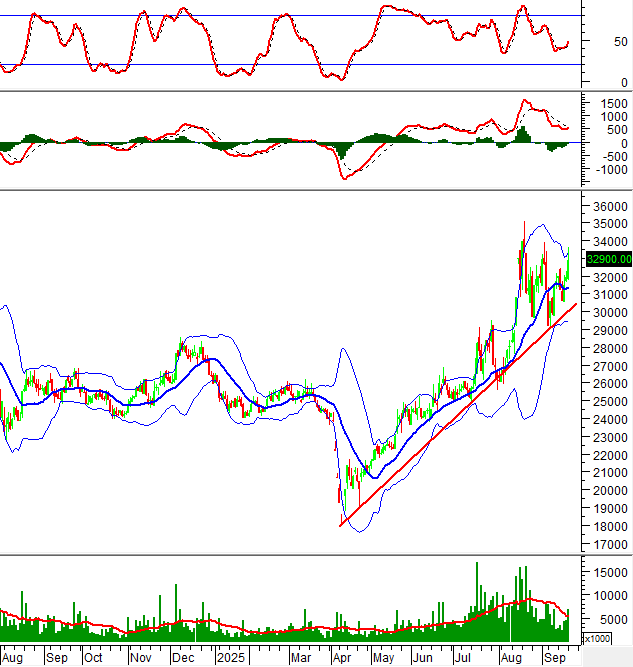Select the 17000 price axis label
633x667 pixels.
click(x=610, y=544)
